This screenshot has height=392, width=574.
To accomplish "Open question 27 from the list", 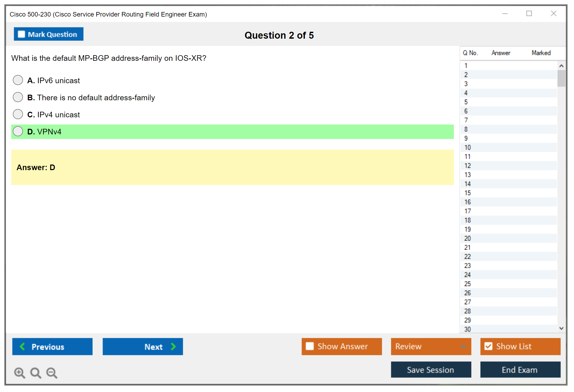I will pos(467,302).
